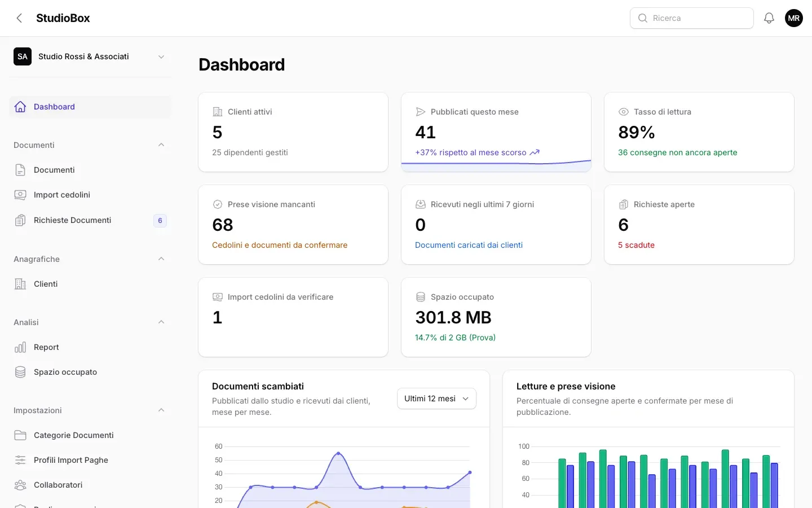Click the Cedolini e documenti da confermare link

[280, 245]
